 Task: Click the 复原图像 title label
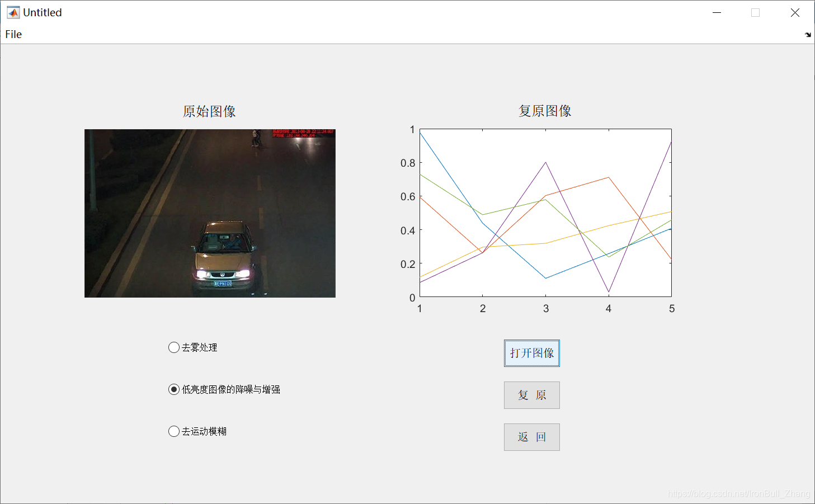click(545, 111)
